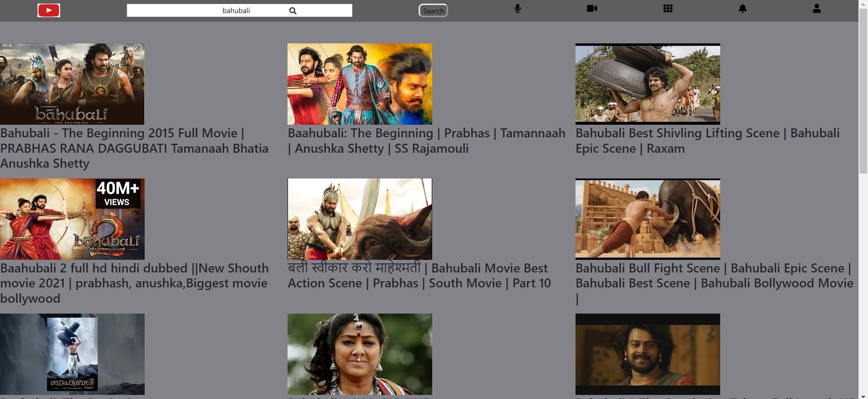Click title 'Bahubali Best Shivling Lifting Scene'

tap(708, 141)
